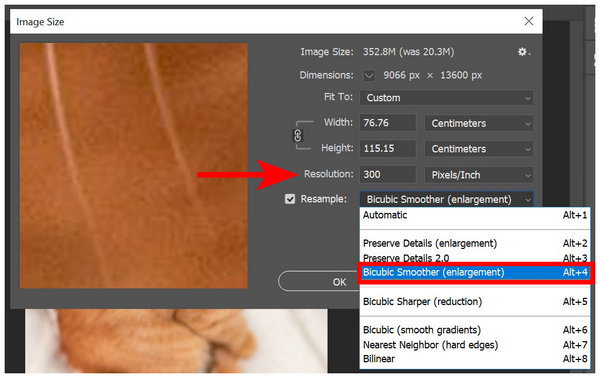Click the Image Size 352.8M readout

408,52
